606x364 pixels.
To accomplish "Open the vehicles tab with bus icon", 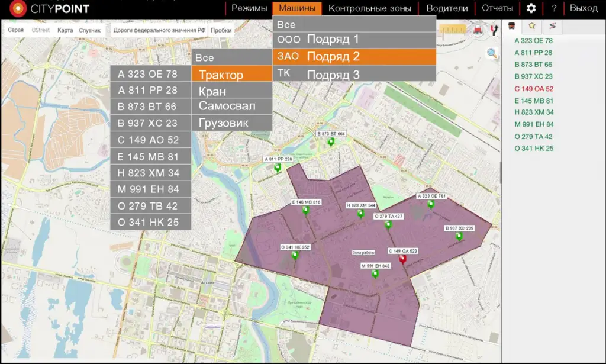I will pos(512,26).
